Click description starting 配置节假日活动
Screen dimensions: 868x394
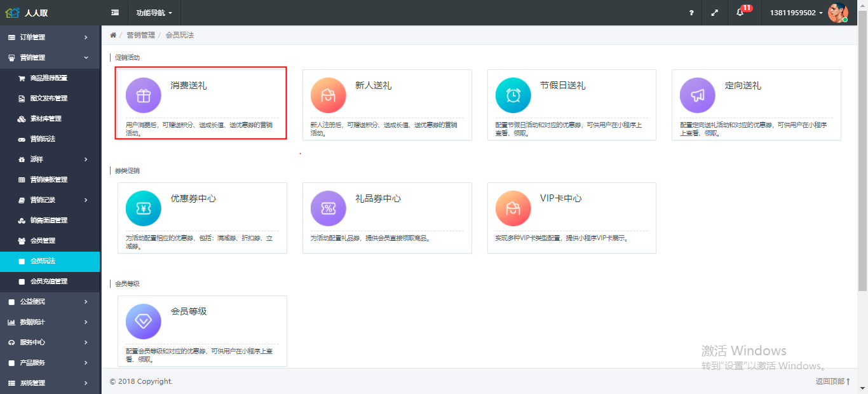click(569, 129)
